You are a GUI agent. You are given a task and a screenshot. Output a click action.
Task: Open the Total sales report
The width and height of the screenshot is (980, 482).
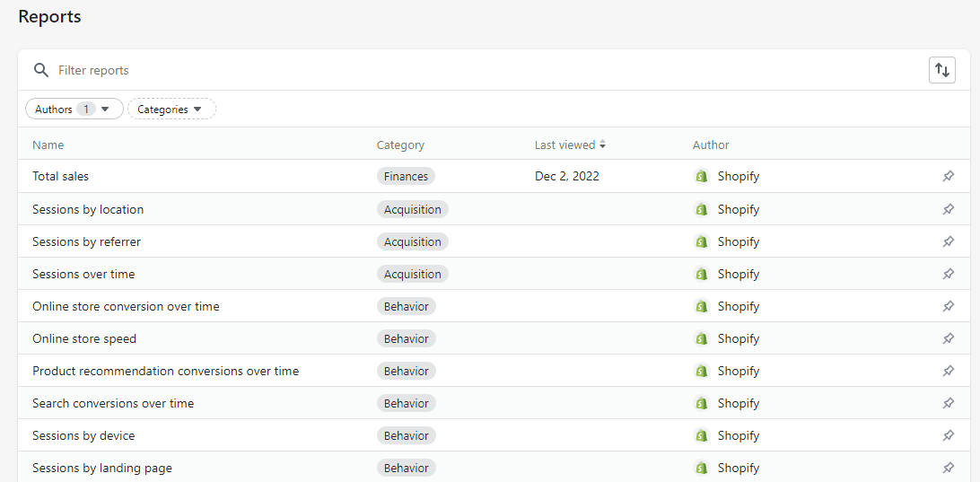click(x=61, y=176)
